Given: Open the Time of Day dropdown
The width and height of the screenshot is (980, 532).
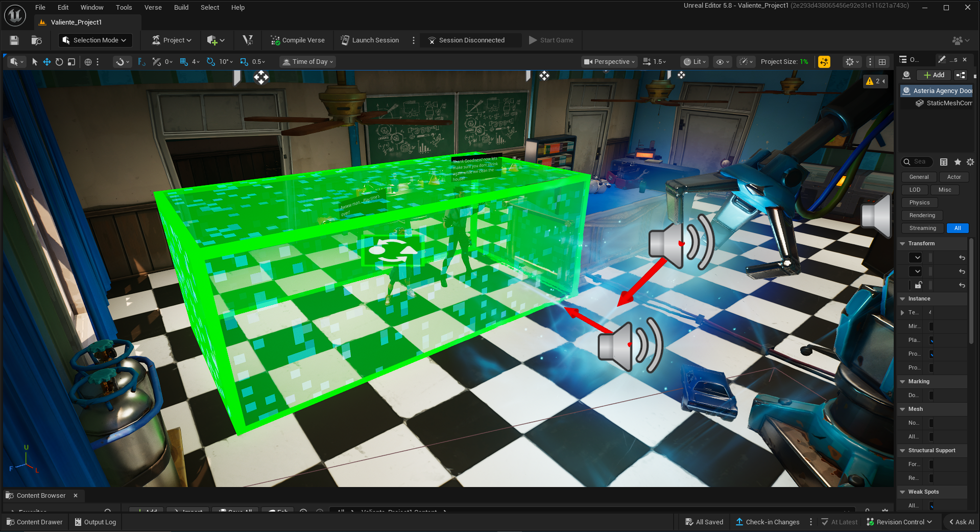Looking at the screenshot, I should (x=308, y=62).
